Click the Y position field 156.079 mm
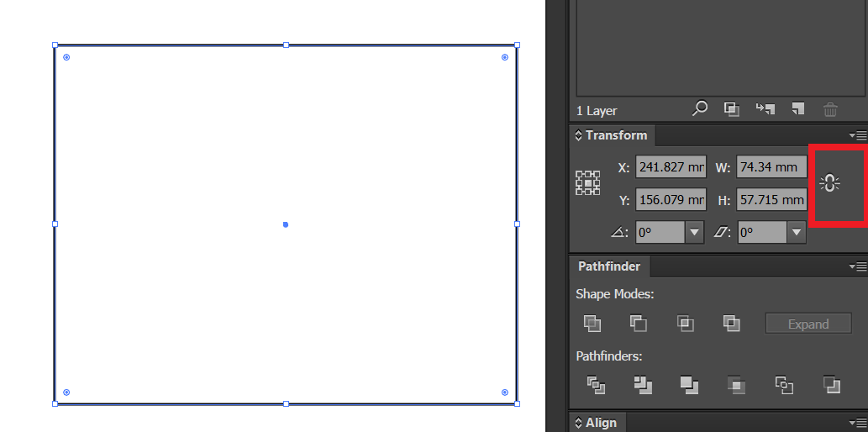The width and height of the screenshot is (868, 432). (x=671, y=200)
